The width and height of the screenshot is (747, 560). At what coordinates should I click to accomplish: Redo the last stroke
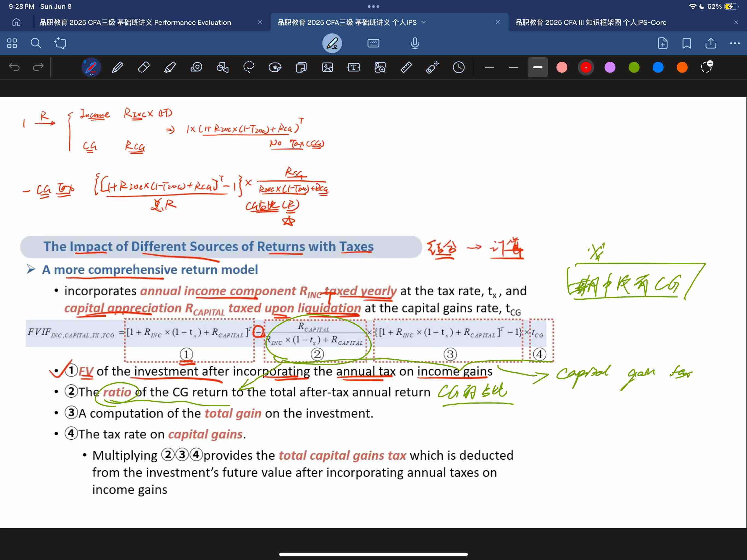pyautogui.click(x=38, y=67)
